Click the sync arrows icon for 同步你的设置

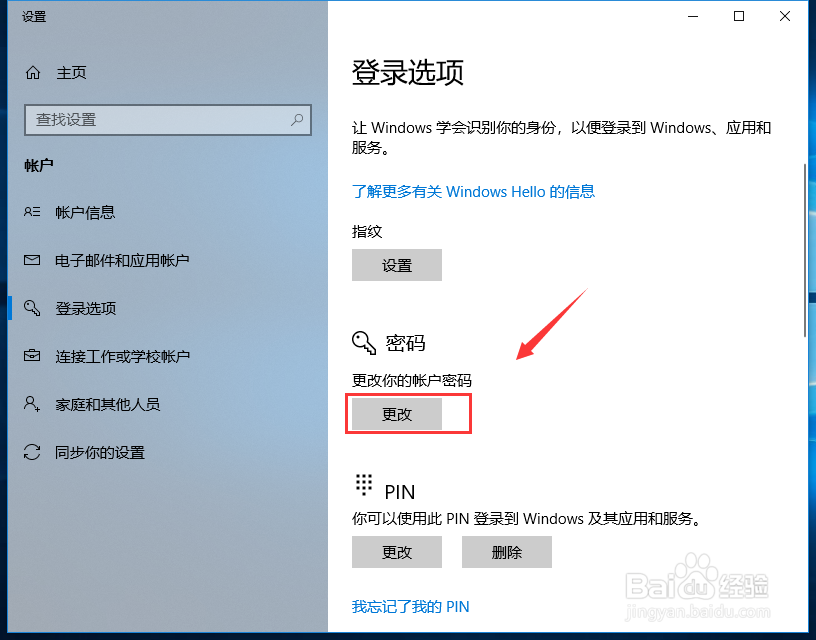(x=32, y=452)
